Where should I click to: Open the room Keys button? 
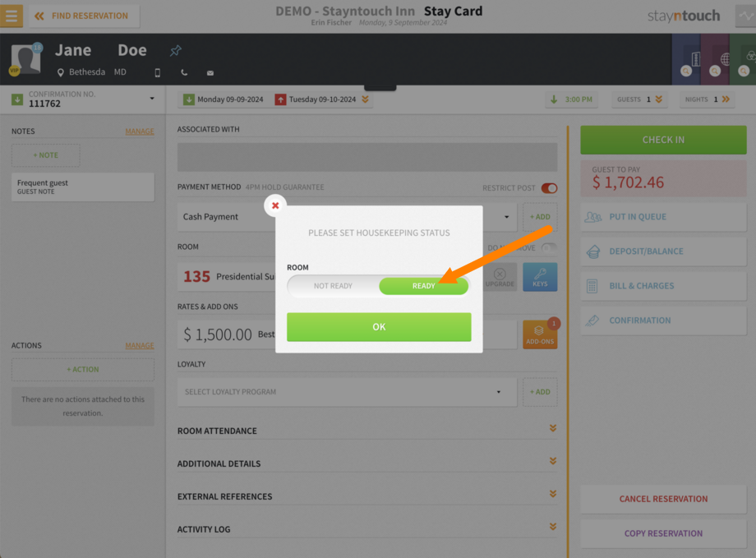coord(540,277)
